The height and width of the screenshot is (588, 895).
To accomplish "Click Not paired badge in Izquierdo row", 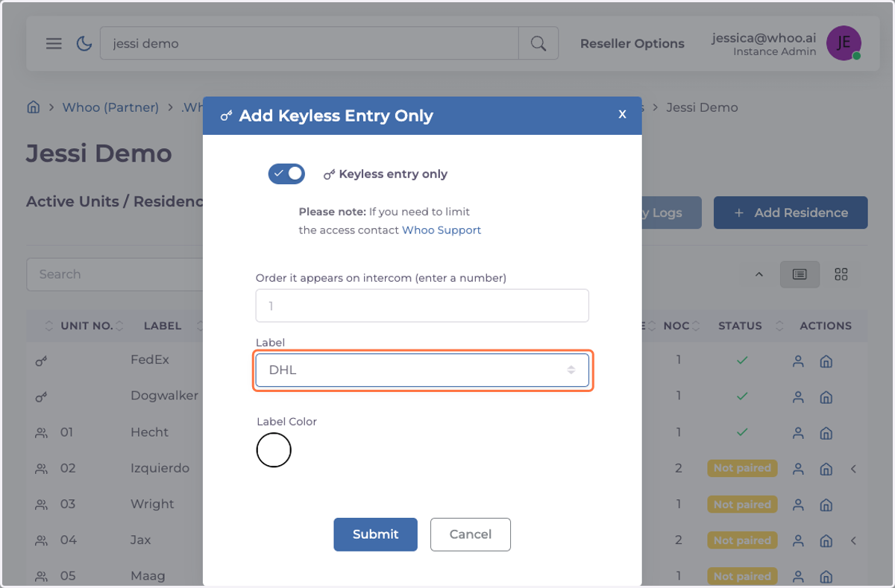I will pyautogui.click(x=742, y=468).
